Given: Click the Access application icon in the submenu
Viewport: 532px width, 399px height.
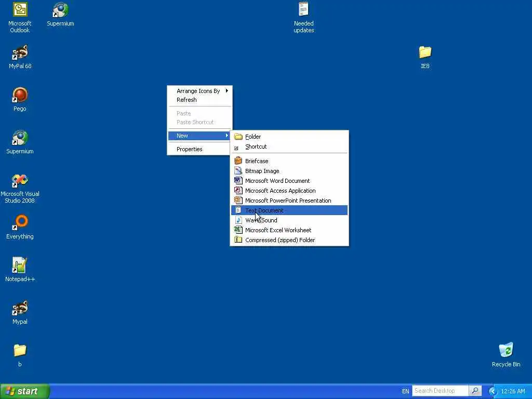Looking at the screenshot, I should point(238,190).
